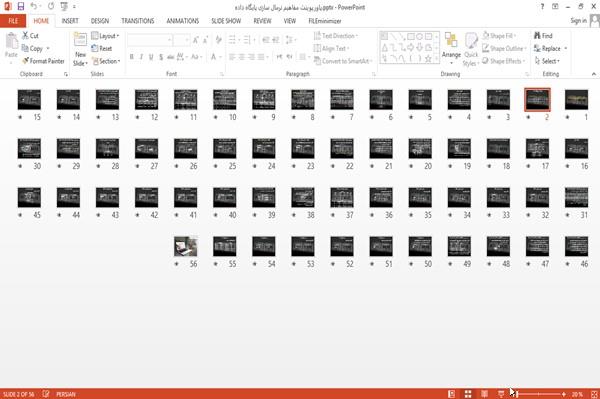Screen dimensions: 600x399
Task: Switch to the INSERT tab
Action: (70, 21)
